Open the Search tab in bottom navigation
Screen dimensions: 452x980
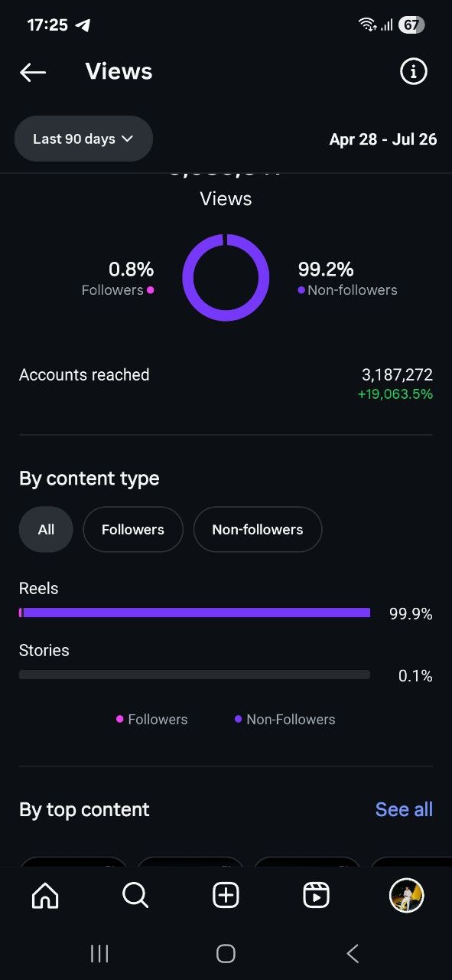[135, 895]
